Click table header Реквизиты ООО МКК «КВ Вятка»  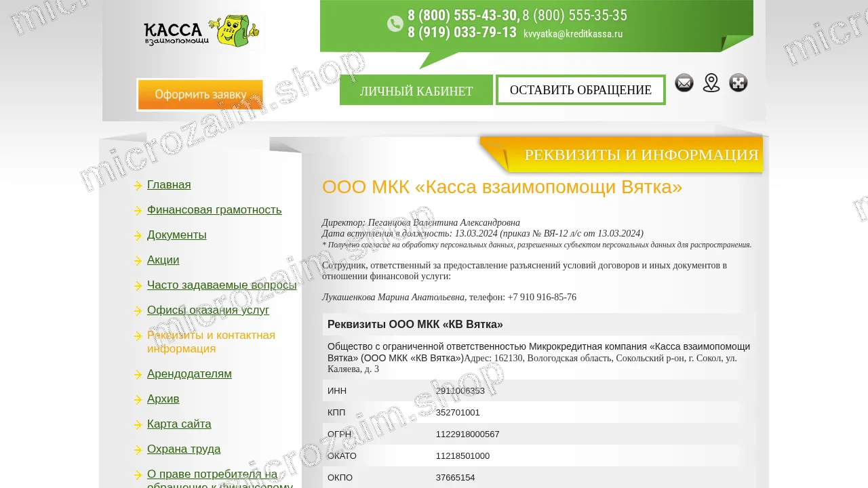tap(415, 325)
